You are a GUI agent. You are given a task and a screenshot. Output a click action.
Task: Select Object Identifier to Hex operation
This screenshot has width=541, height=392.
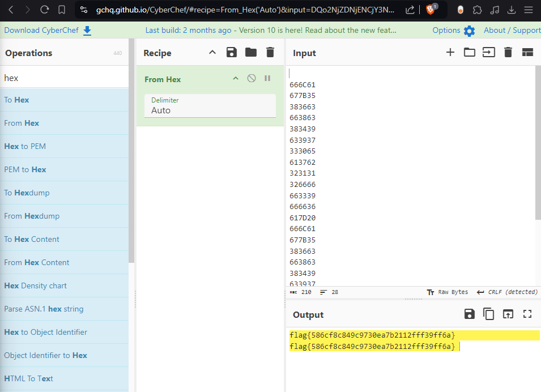click(x=64, y=355)
